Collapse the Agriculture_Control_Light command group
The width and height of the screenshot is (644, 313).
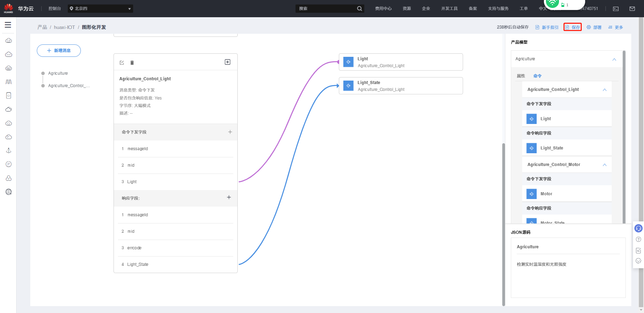(x=604, y=90)
